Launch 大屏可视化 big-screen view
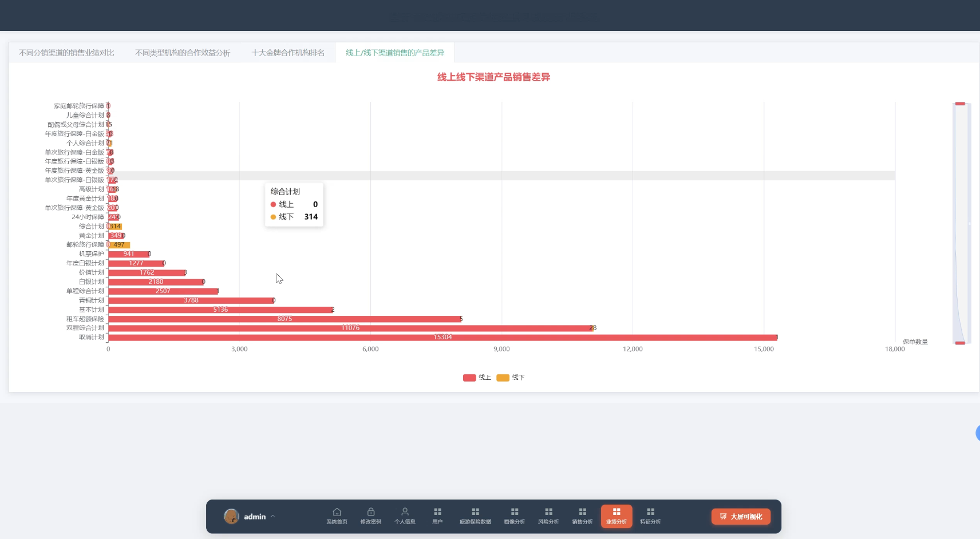980x539 pixels. coord(741,517)
